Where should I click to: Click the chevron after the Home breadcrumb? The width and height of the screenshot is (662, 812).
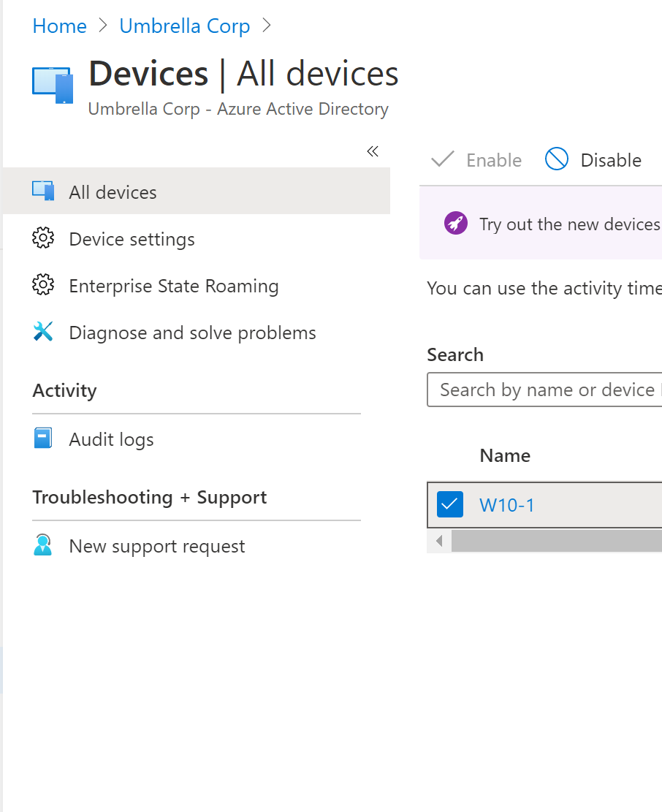pyautogui.click(x=103, y=25)
